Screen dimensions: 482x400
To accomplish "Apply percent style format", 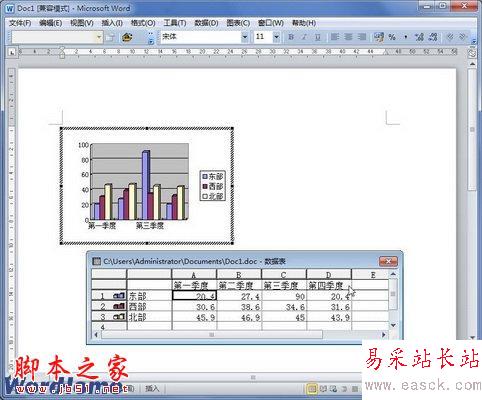I will 392,37.
